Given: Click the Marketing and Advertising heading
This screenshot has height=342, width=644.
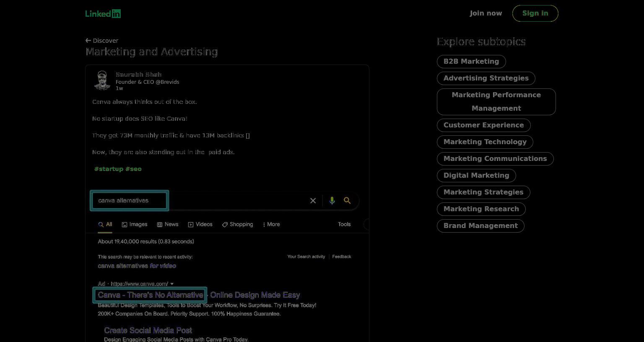Looking at the screenshot, I should (152, 52).
